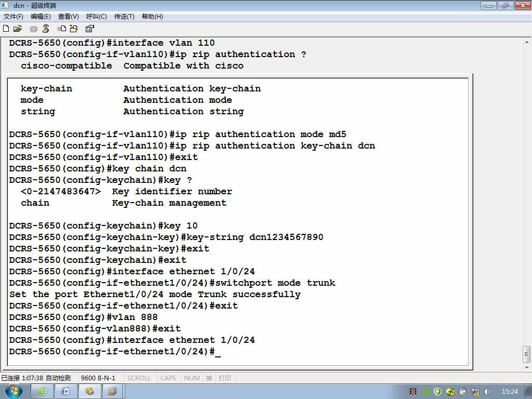The height and width of the screenshot is (399, 532).
Task: Open the orange framed taskbar icon
Action: coord(112,392)
